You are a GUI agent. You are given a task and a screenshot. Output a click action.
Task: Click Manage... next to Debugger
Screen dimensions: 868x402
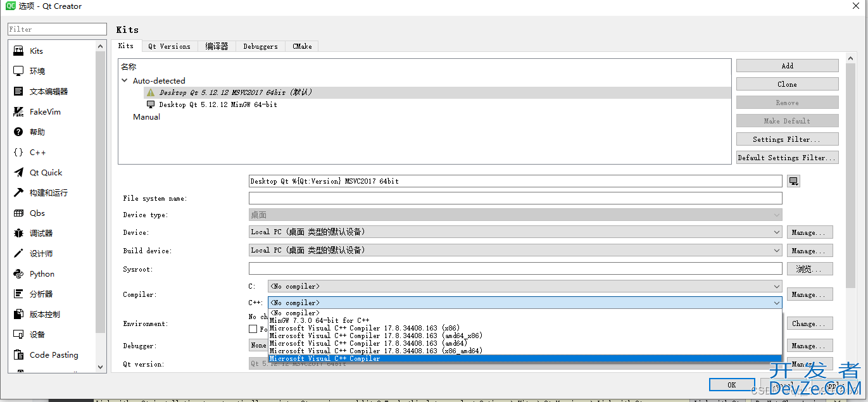pos(810,346)
